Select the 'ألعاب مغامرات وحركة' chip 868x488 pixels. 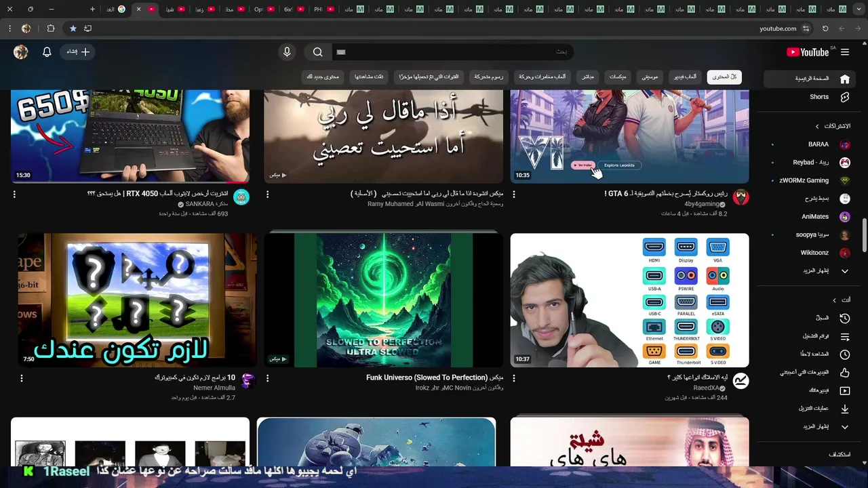coord(542,77)
